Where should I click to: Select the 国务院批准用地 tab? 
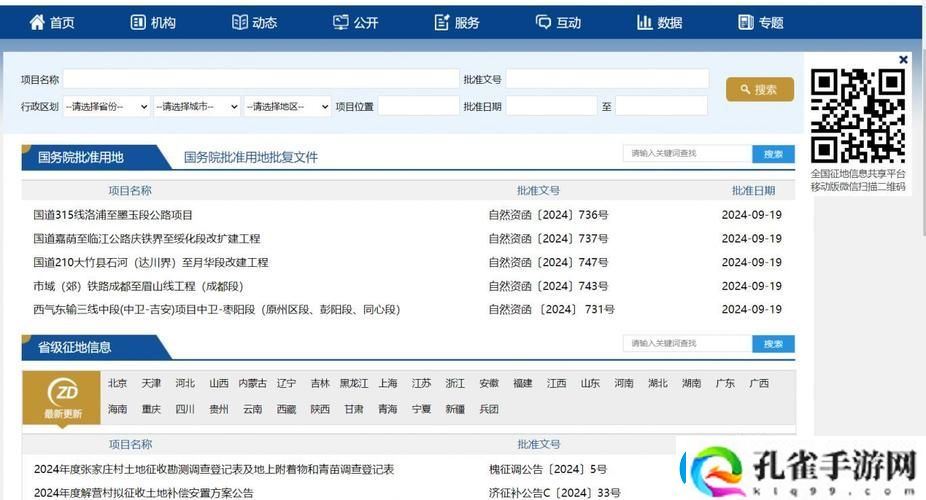pos(81,157)
